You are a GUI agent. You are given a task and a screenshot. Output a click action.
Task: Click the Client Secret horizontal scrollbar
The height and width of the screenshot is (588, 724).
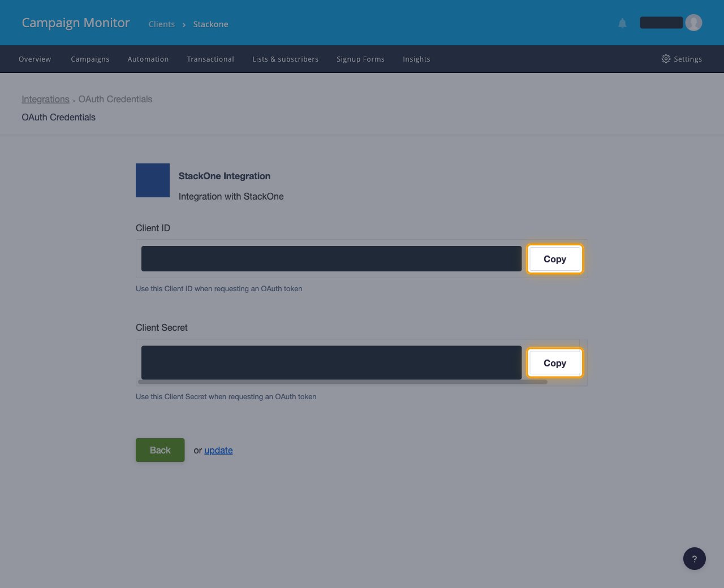343,382
